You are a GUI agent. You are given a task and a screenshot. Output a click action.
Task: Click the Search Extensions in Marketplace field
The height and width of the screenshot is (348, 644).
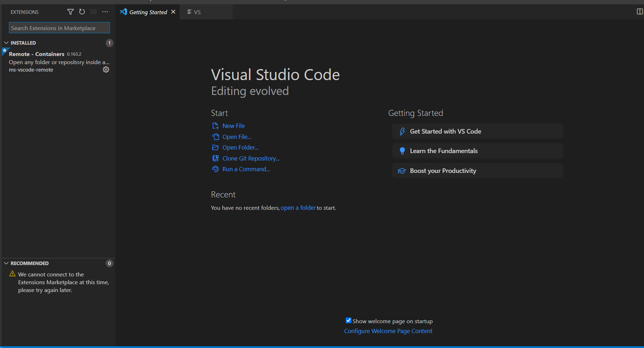tap(59, 28)
